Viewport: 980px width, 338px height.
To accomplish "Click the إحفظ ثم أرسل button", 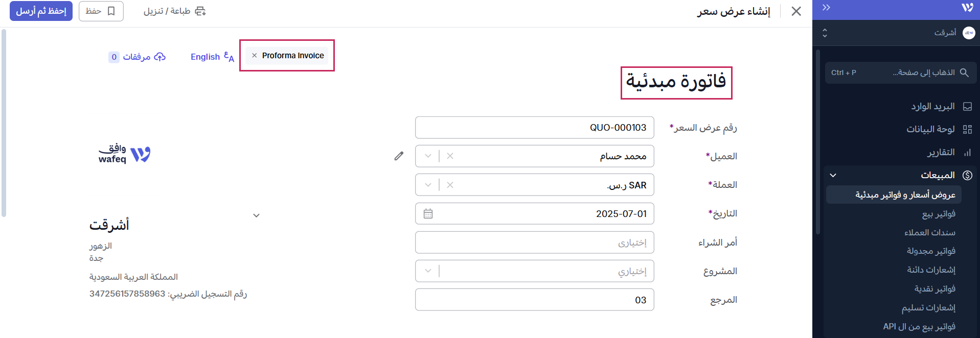I will click(x=41, y=11).
